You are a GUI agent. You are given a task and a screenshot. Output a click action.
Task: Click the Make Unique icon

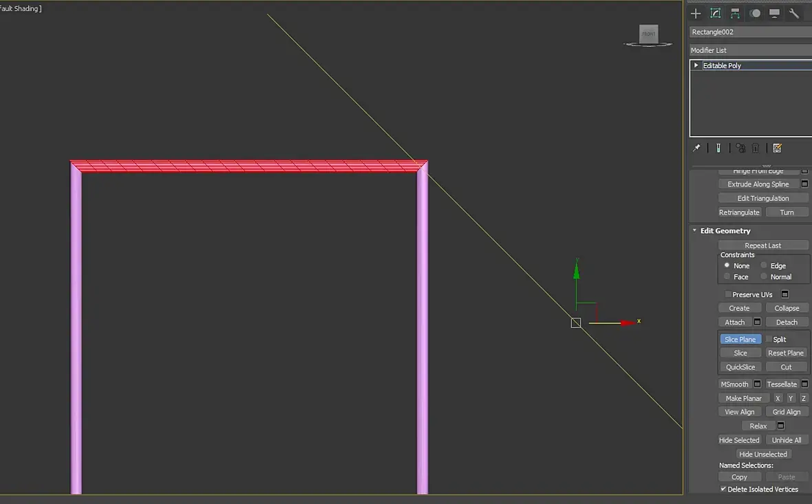(x=740, y=148)
